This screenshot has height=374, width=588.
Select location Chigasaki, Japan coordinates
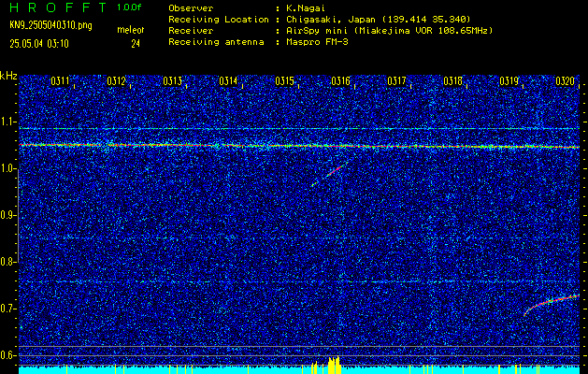point(379,19)
